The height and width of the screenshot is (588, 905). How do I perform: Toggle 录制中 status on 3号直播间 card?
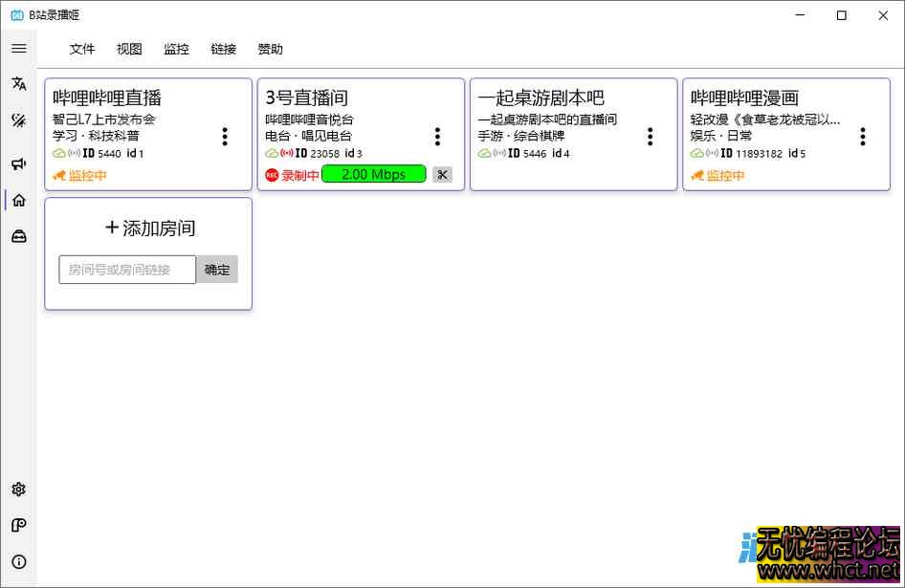(x=298, y=174)
